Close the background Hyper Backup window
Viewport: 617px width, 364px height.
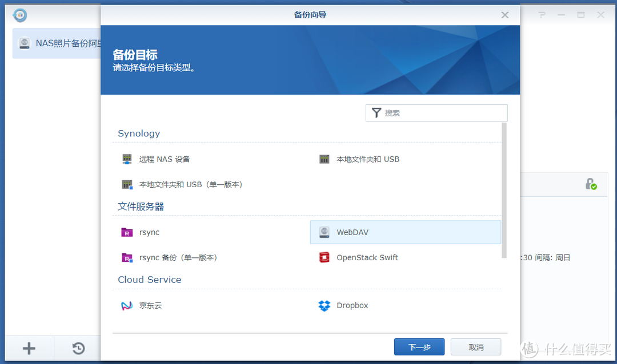click(x=600, y=15)
